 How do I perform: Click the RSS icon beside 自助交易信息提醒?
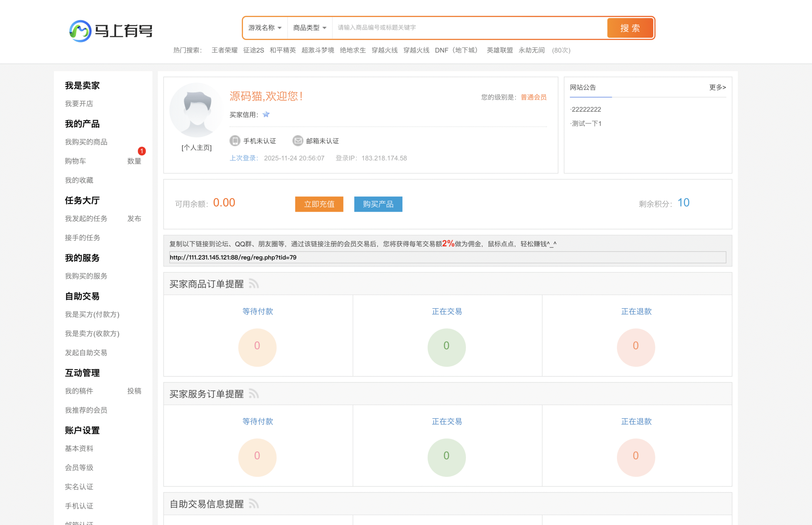254,504
